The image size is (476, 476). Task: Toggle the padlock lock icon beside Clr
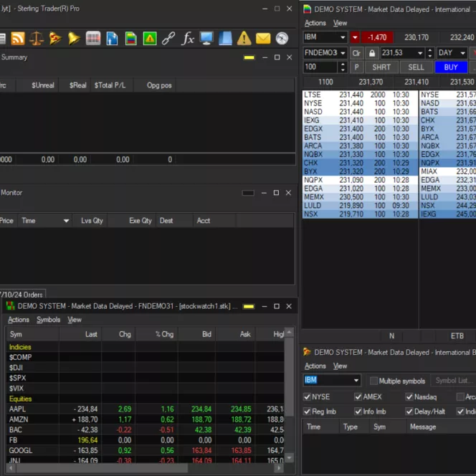pyautogui.click(x=372, y=53)
